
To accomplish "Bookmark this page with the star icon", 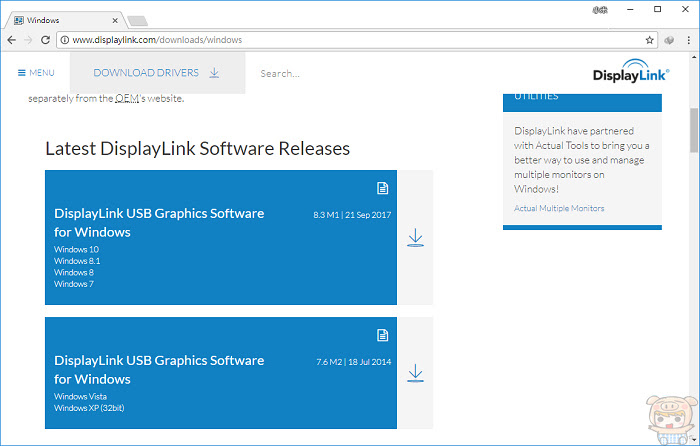I will pos(649,40).
